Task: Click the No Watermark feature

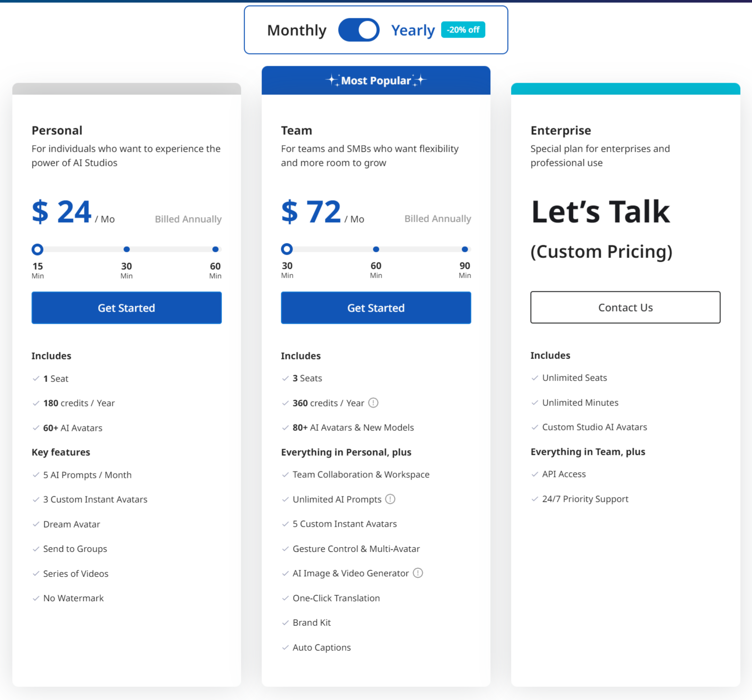Action: (73, 598)
